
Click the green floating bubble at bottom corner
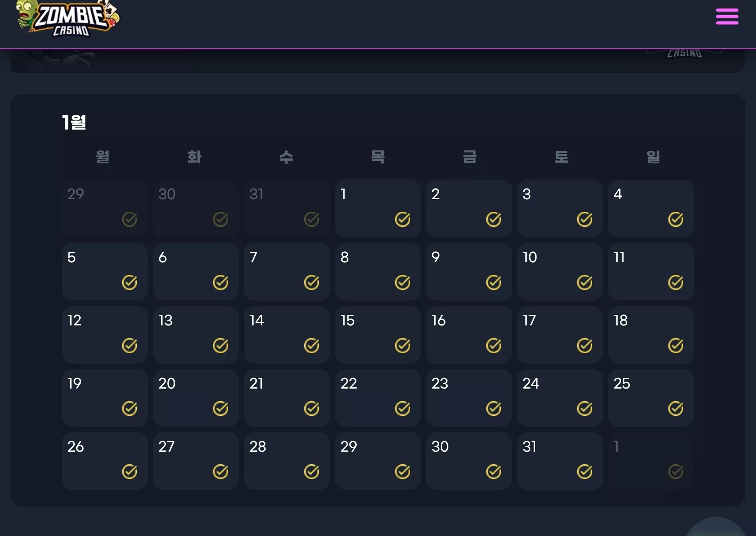(716, 527)
